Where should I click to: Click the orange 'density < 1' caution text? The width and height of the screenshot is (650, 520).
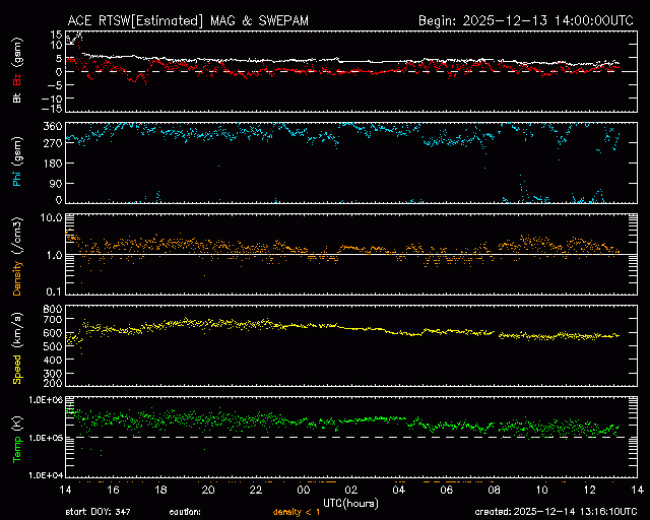(x=296, y=512)
